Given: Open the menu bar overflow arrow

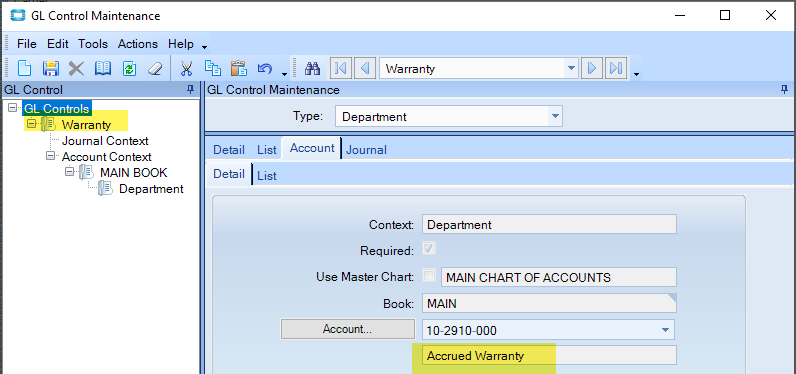Looking at the screenshot, I should click(x=204, y=47).
